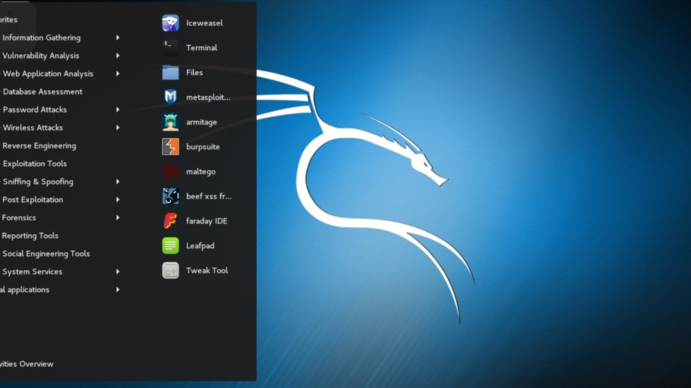
Task: Click the Tweak Tool text label
Action: coord(207,270)
